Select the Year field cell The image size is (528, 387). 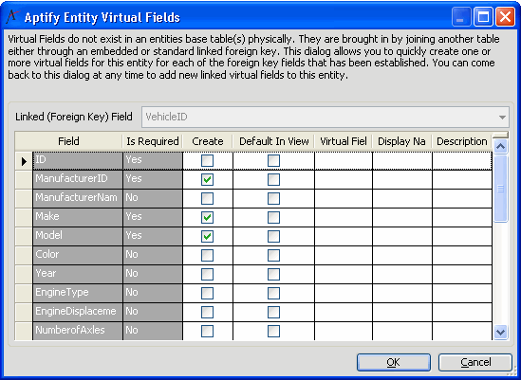click(x=78, y=274)
